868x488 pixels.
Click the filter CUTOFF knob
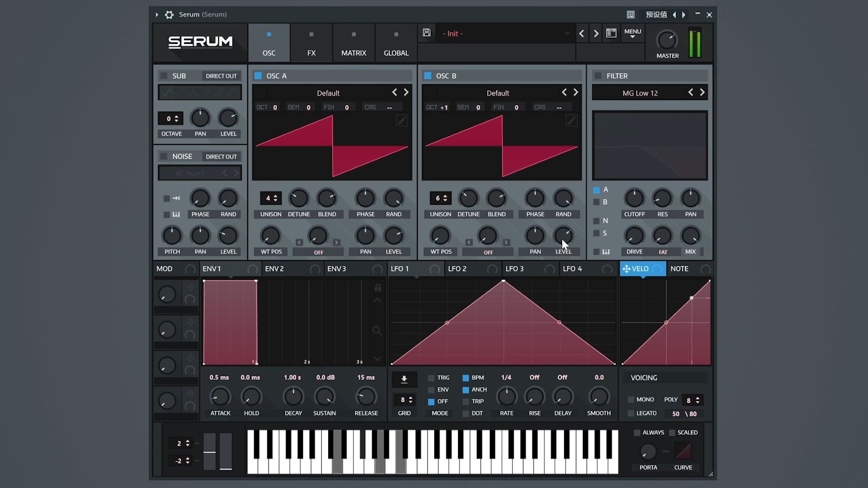634,198
